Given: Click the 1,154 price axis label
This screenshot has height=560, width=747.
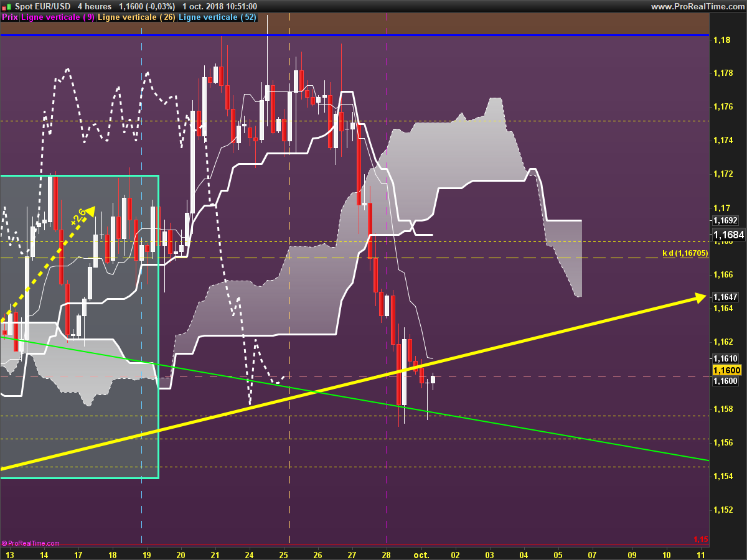Looking at the screenshot, I should point(723,476).
